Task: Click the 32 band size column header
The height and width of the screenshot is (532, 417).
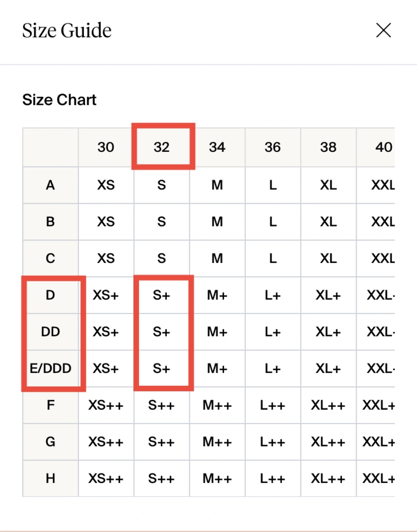Action: (x=162, y=147)
